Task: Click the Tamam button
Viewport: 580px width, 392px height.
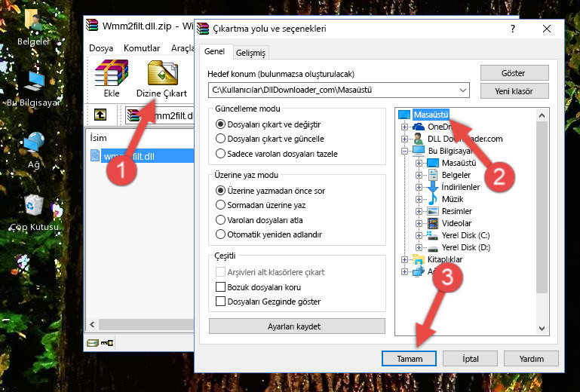Action: tap(409, 358)
